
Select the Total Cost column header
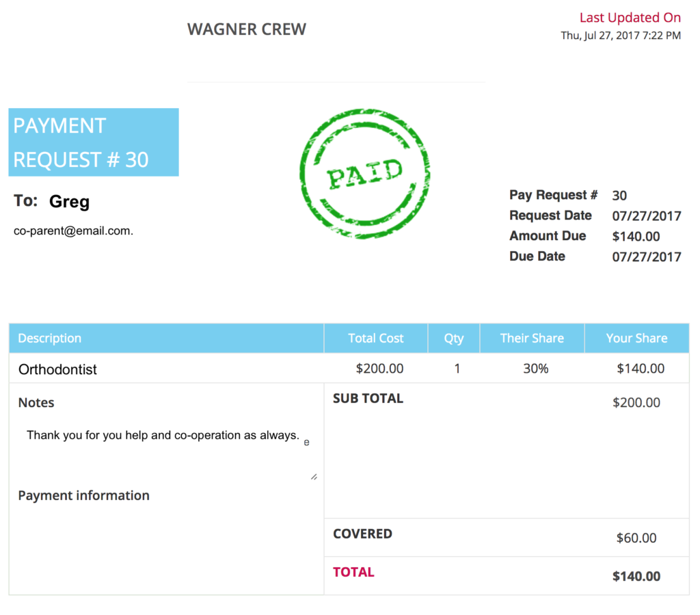pos(375,338)
